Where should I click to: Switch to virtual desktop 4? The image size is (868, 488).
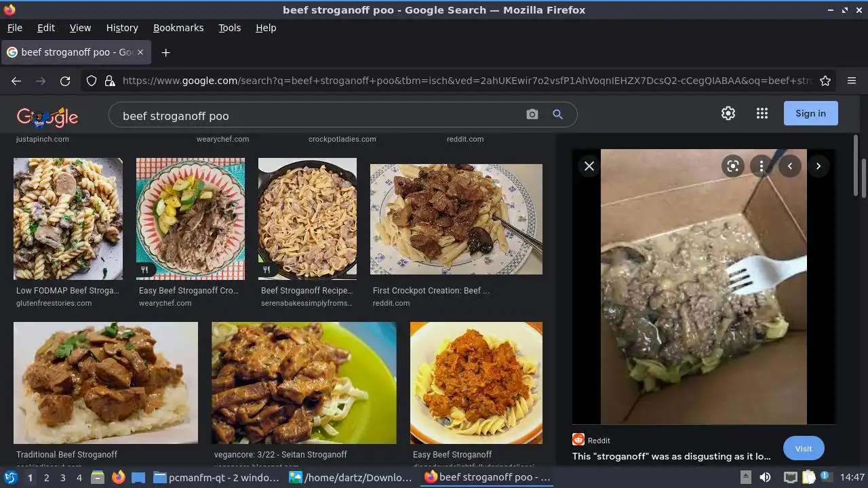79,477
